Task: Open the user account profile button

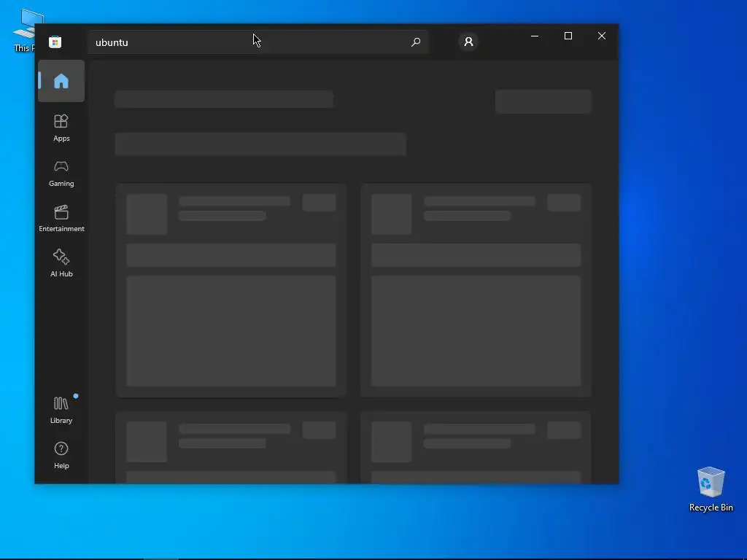Action: click(x=468, y=42)
